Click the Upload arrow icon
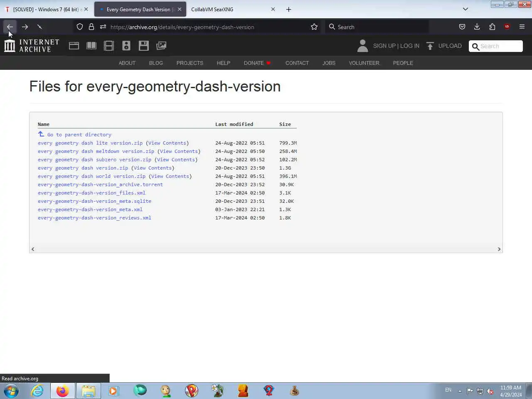 click(x=430, y=46)
